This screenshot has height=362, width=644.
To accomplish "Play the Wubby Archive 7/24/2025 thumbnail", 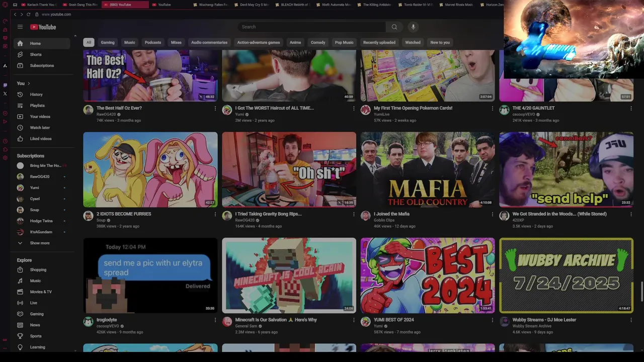I will [567, 276].
